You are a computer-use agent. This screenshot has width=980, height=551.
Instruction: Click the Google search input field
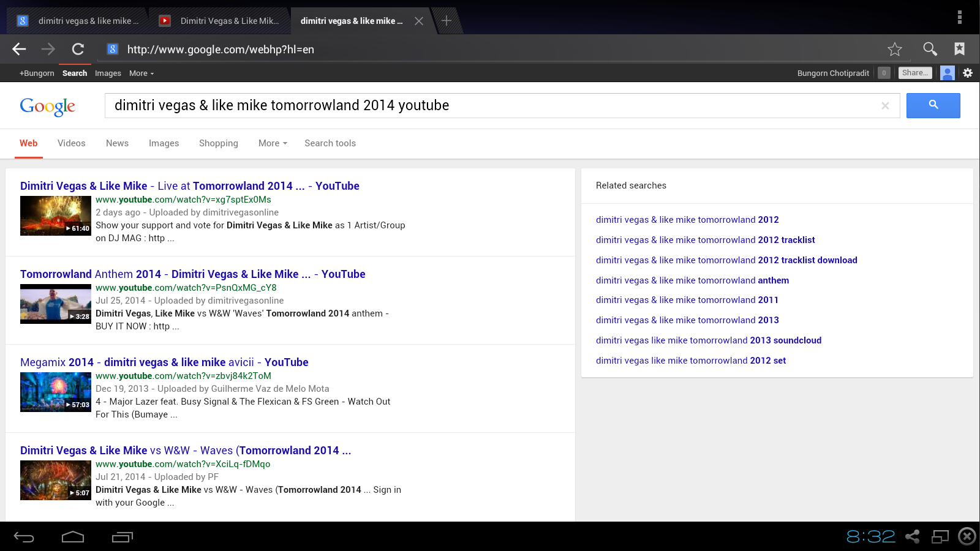[490, 105]
